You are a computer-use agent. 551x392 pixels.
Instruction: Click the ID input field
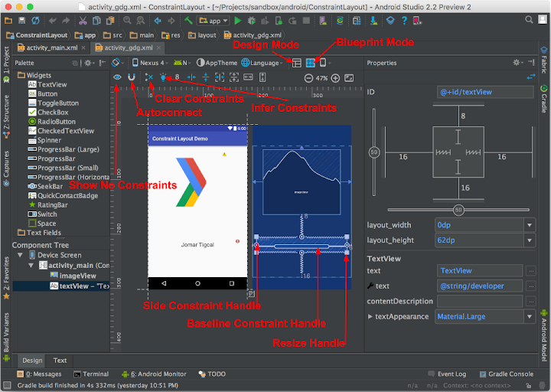pos(484,92)
